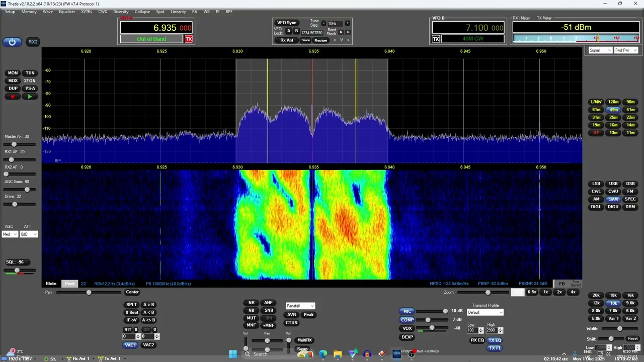Open Microsoft Edge from the taskbar
This screenshot has height=362, width=644.
[323, 354]
